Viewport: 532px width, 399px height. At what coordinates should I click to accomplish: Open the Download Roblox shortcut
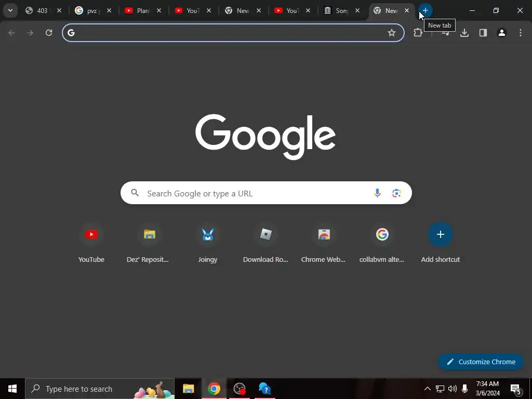[265, 243]
